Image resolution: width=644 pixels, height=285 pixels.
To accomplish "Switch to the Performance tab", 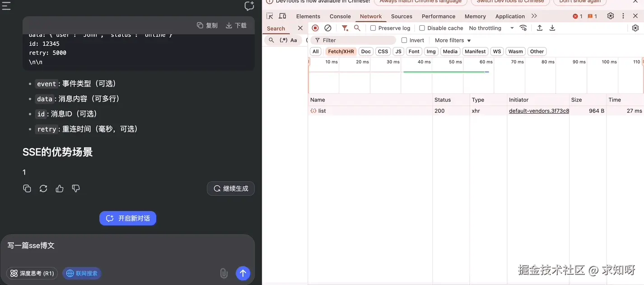I will pyautogui.click(x=439, y=16).
